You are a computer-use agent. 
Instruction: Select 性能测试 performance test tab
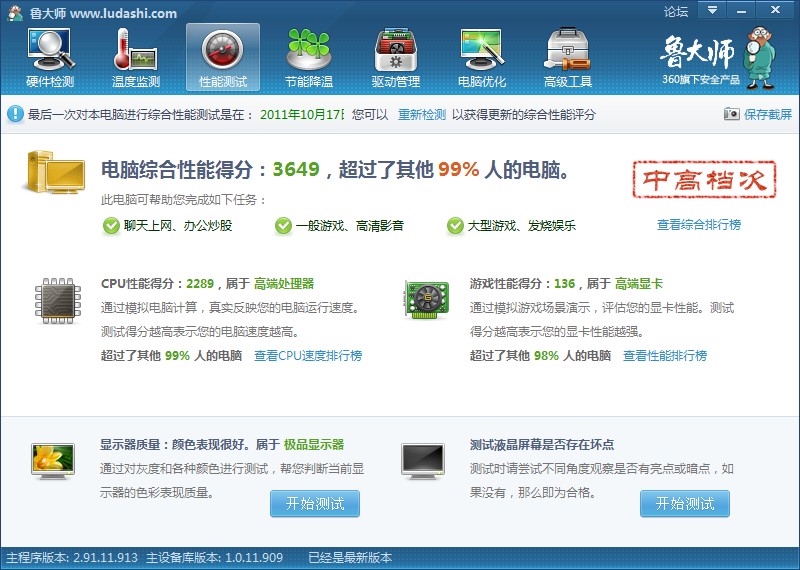pos(223,58)
